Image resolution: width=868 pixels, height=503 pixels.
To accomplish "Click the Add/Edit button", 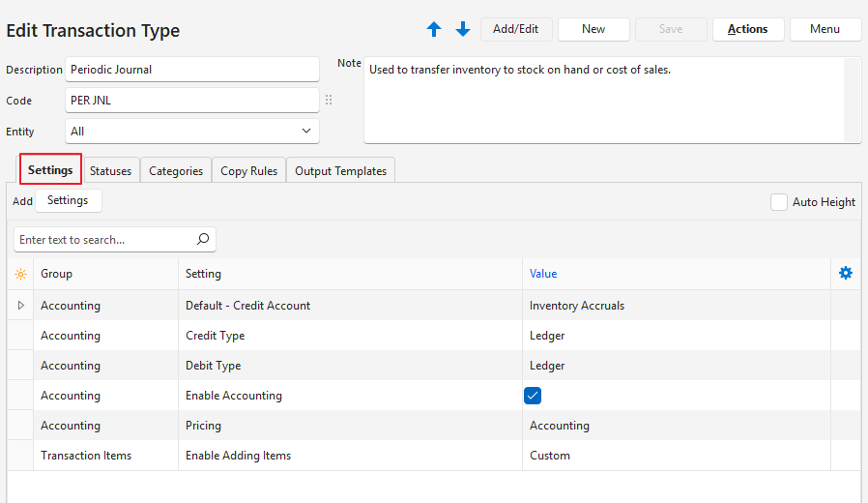I will (x=515, y=29).
